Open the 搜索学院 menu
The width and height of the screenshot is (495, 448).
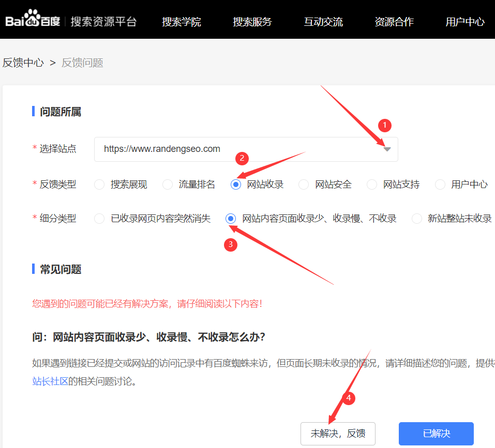click(181, 22)
